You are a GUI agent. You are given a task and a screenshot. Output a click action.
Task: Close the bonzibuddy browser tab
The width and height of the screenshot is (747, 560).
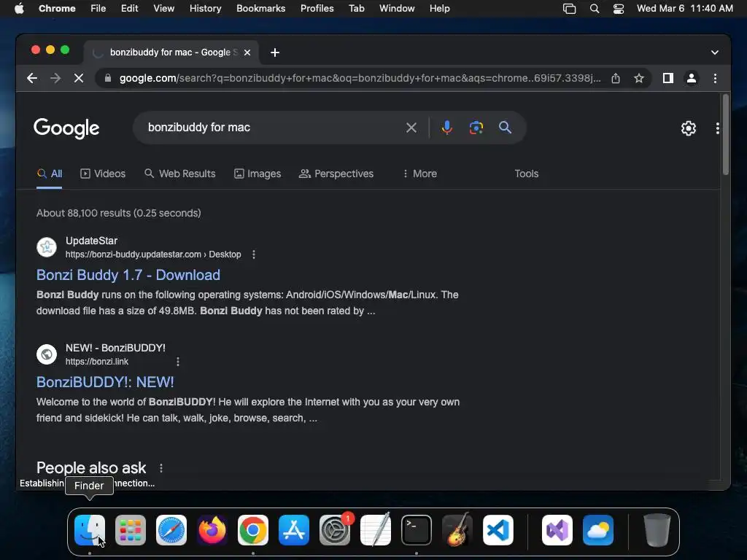(247, 52)
